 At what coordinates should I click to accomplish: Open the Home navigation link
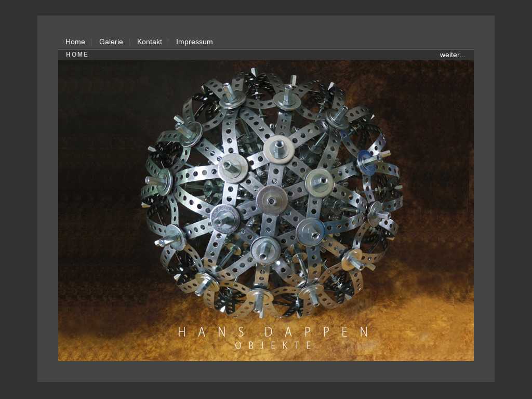coord(75,42)
